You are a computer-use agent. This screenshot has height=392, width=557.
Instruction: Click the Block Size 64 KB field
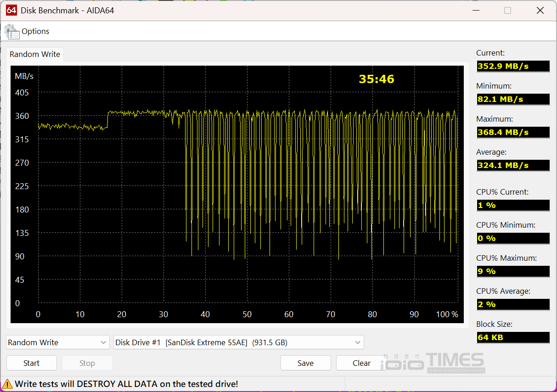[x=512, y=337]
